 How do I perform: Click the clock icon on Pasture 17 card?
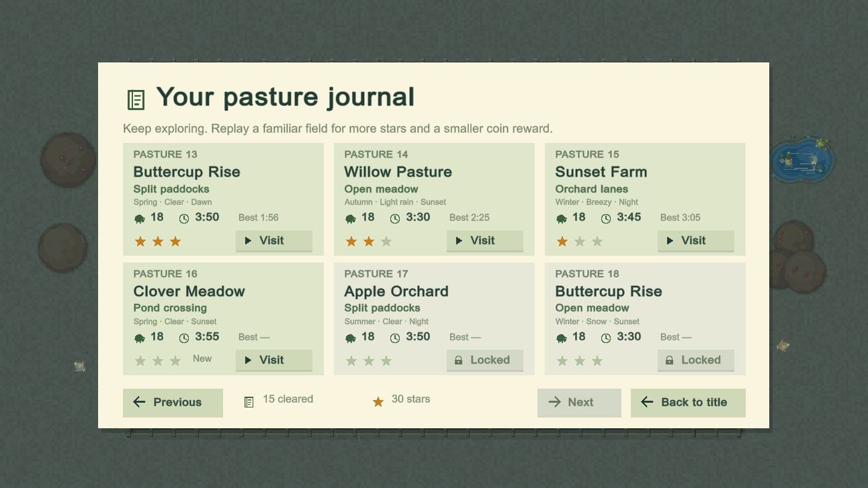point(395,338)
